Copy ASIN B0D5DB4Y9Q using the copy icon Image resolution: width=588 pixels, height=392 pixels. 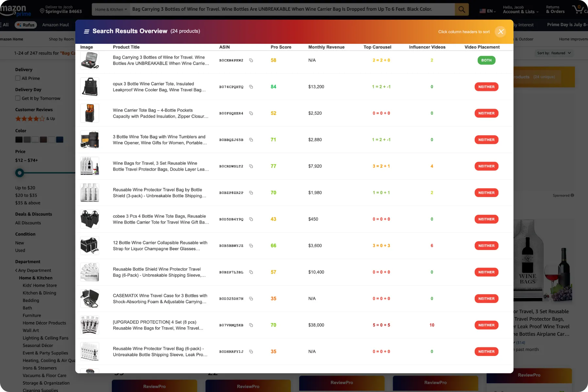click(251, 219)
